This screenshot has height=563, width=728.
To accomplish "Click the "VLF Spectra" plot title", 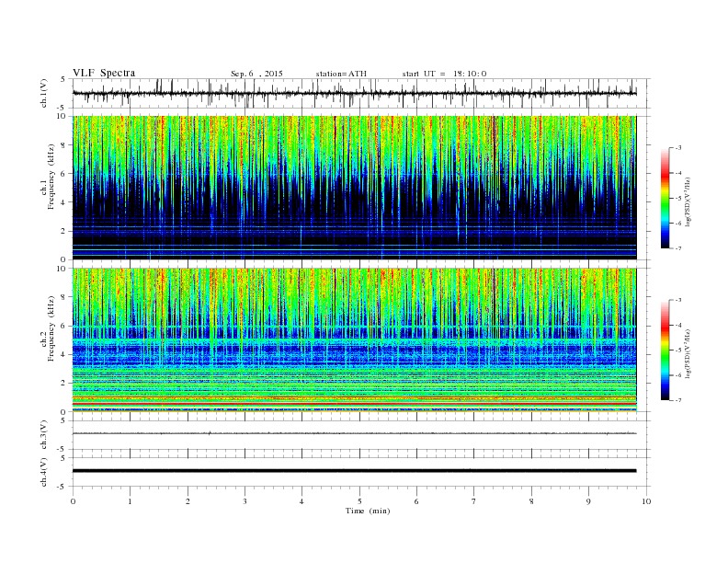I will tap(104, 73).
